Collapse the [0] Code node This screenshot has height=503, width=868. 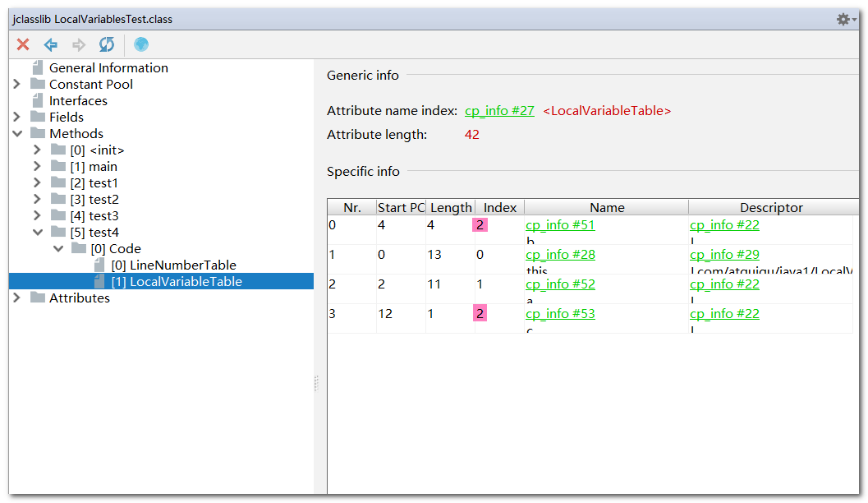pyautogui.click(x=58, y=249)
